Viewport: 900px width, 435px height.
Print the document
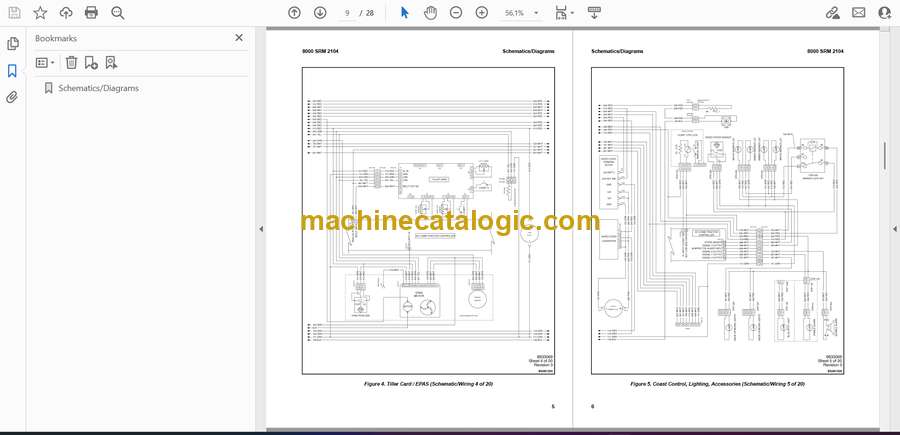pyautogui.click(x=91, y=13)
